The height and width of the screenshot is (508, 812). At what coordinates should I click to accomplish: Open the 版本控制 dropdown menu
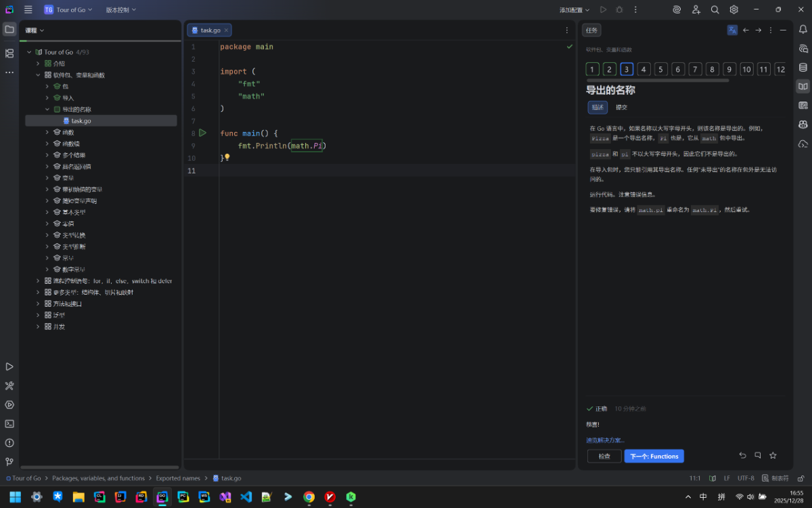tap(120, 9)
